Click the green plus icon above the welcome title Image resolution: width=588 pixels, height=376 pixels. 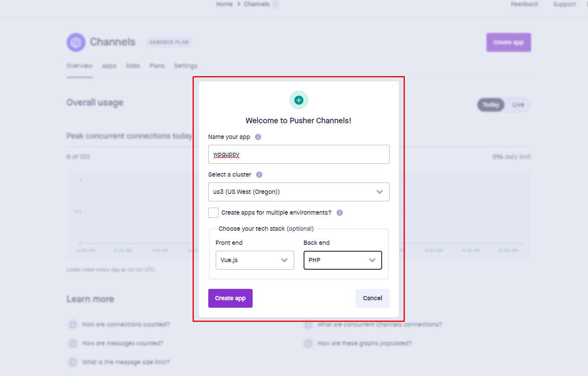coord(299,100)
